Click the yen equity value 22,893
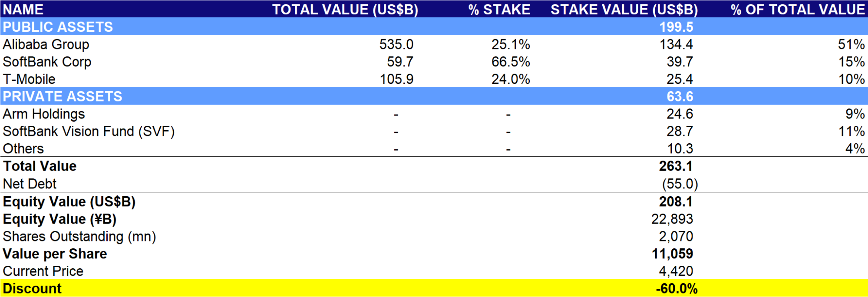Viewport: 868px width, 297px height. point(672,219)
